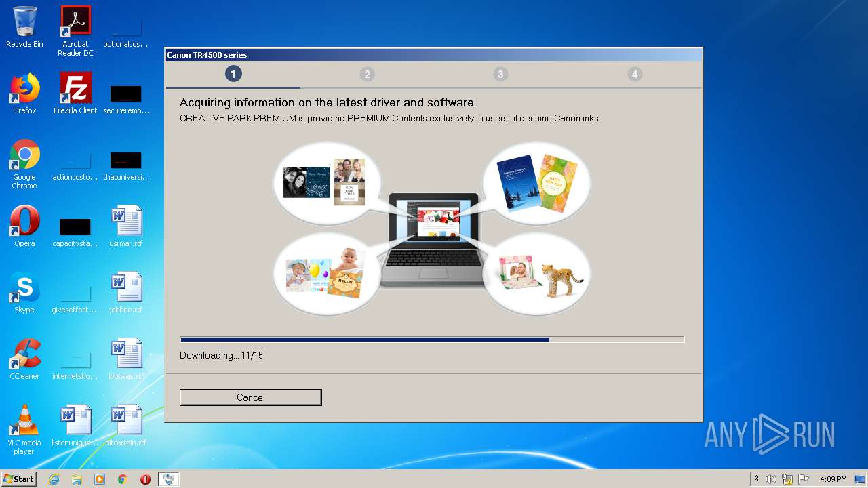Click the Canon TR4500 series title bar
The width and height of the screenshot is (868, 488).
(434, 55)
